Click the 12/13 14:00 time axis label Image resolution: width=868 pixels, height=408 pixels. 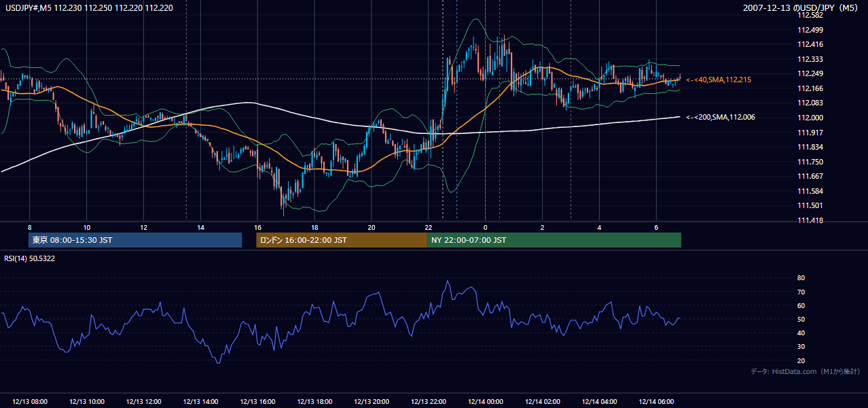(x=201, y=402)
